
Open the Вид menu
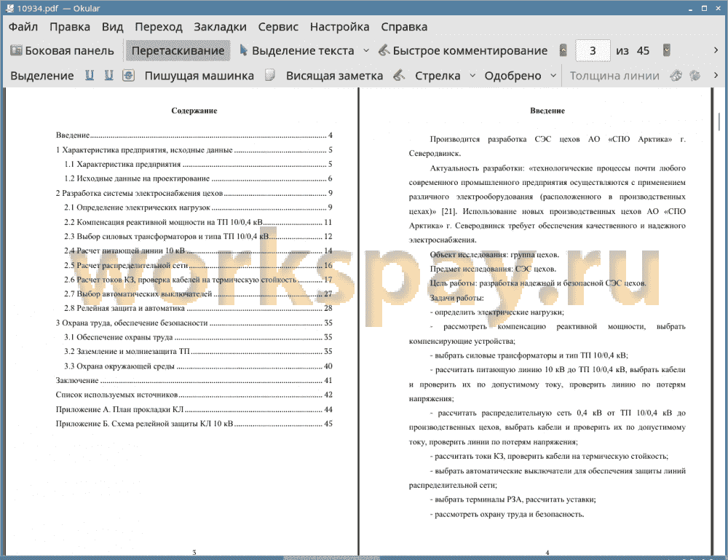pos(112,27)
